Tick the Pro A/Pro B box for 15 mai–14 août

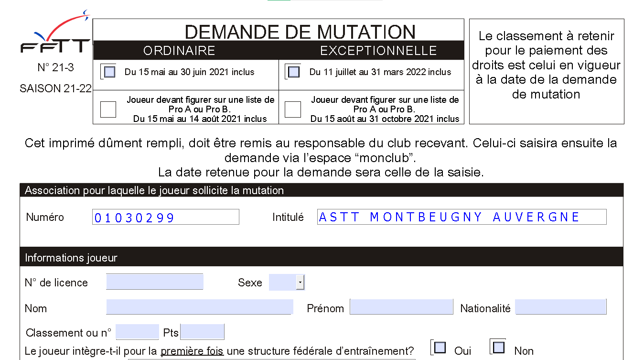click(108, 109)
